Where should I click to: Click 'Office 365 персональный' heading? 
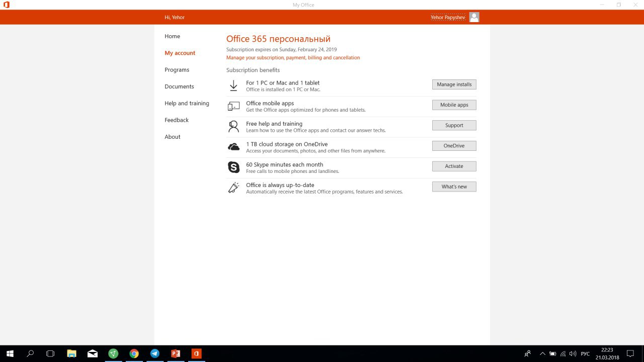[278, 39]
